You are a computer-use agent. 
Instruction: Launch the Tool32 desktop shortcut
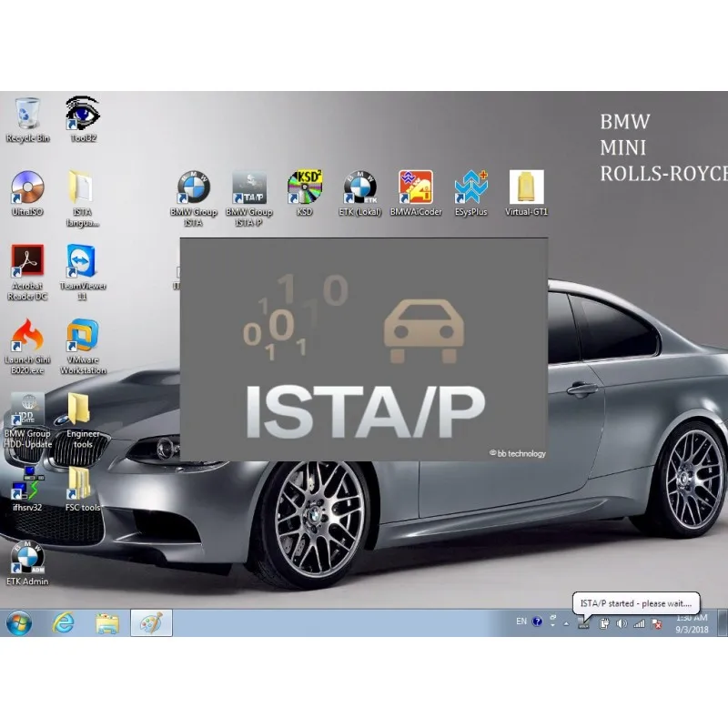pyautogui.click(x=83, y=120)
